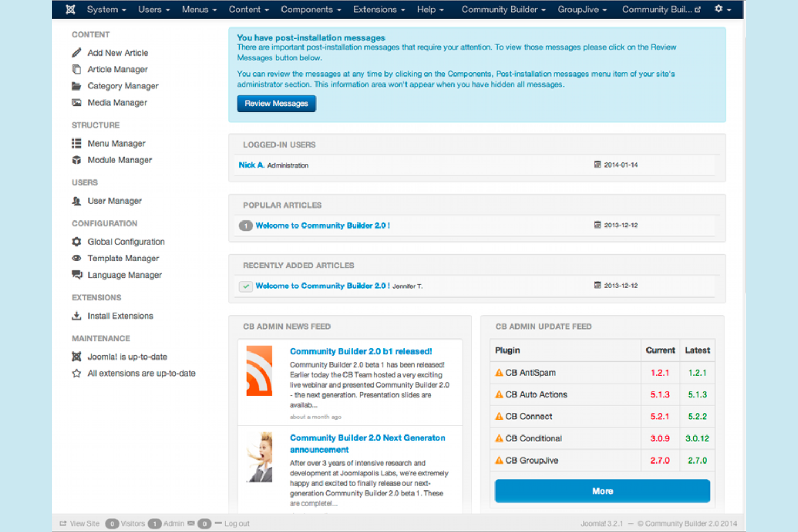Click the Admin count badge

[x=155, y=523]
